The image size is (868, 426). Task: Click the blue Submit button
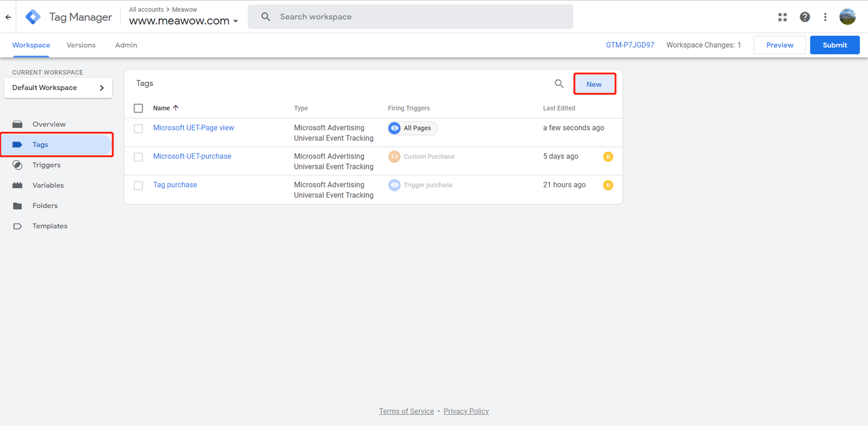(835, 45)
